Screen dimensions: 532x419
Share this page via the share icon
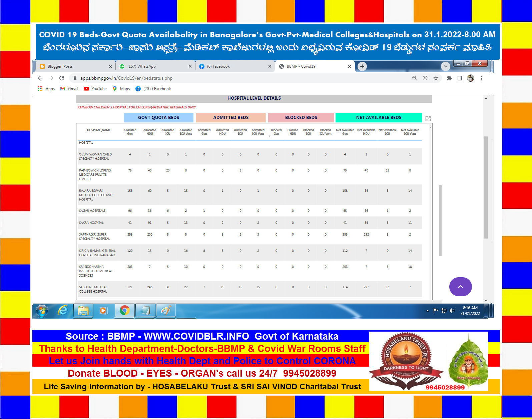pos(425,78)
